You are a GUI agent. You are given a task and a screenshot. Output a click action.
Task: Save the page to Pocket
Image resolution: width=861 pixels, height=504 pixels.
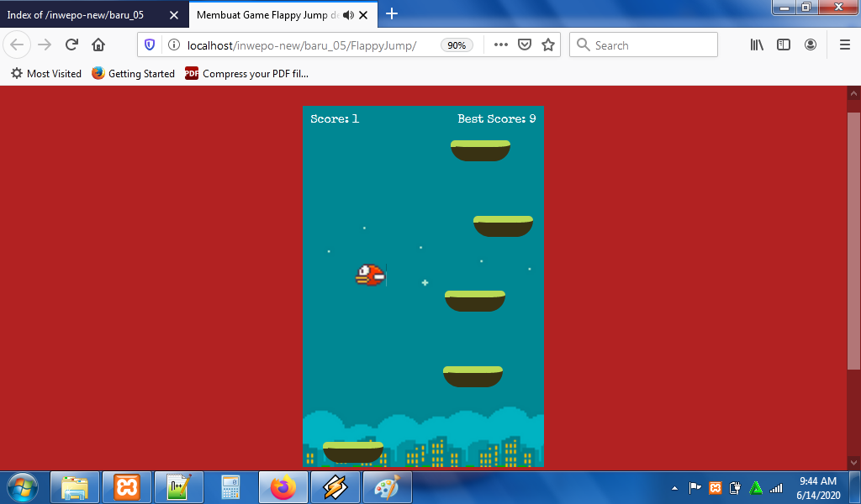click(x=525, y=45)
